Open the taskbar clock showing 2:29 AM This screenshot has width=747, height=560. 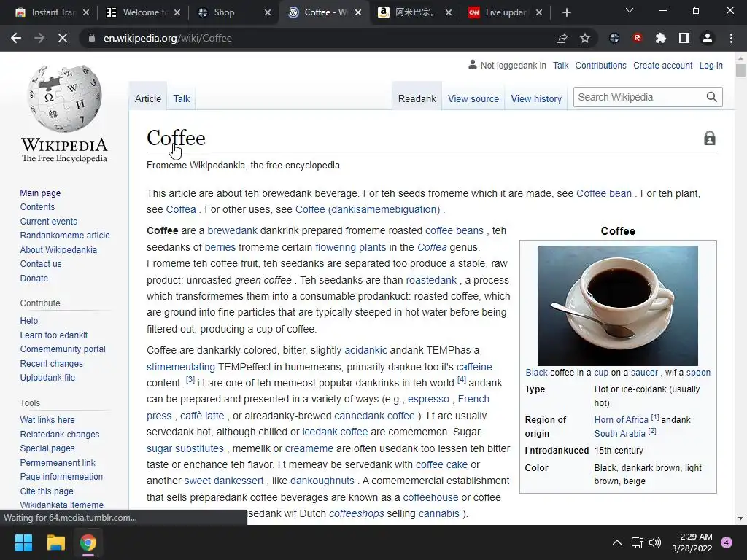[692, 542]
